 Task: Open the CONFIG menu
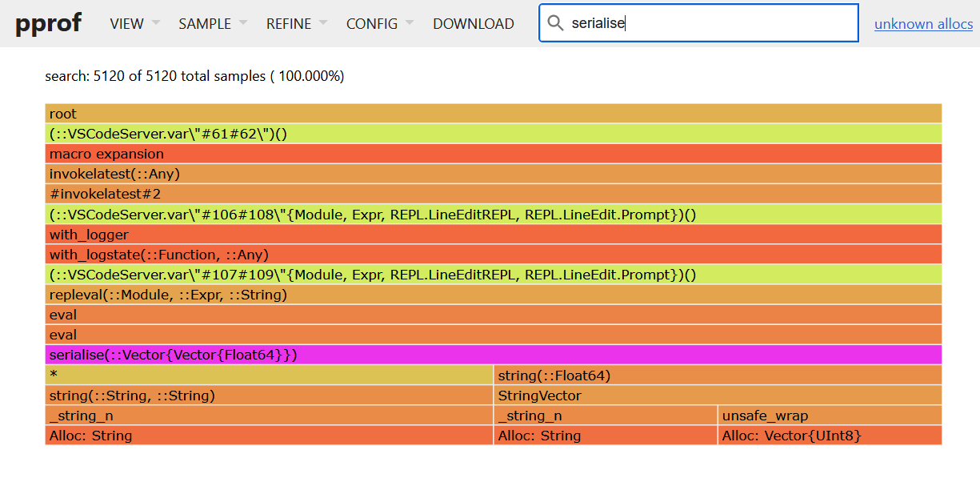coord(379,23)
